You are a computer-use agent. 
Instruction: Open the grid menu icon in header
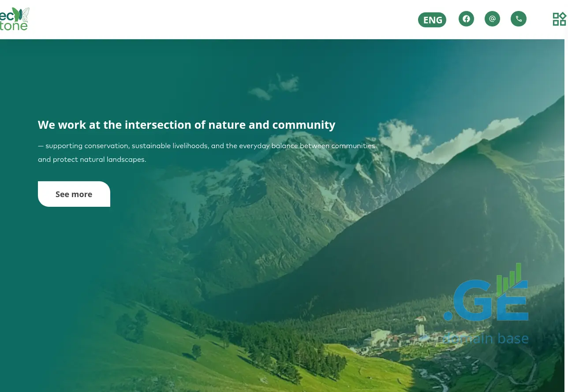point(559,19)
